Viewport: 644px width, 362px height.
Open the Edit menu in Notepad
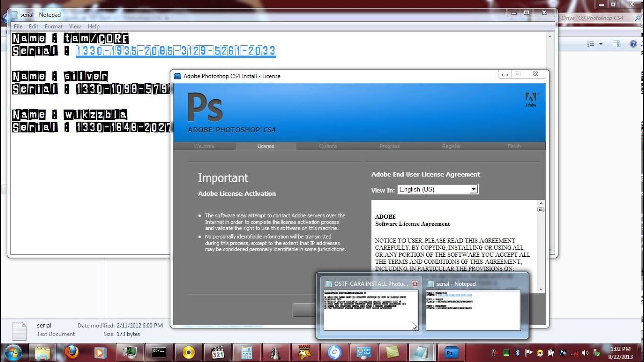click(33, 26)
